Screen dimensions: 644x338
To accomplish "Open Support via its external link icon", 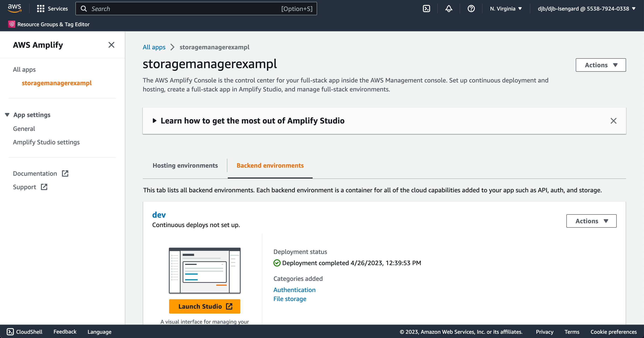I will click(44, 187).
